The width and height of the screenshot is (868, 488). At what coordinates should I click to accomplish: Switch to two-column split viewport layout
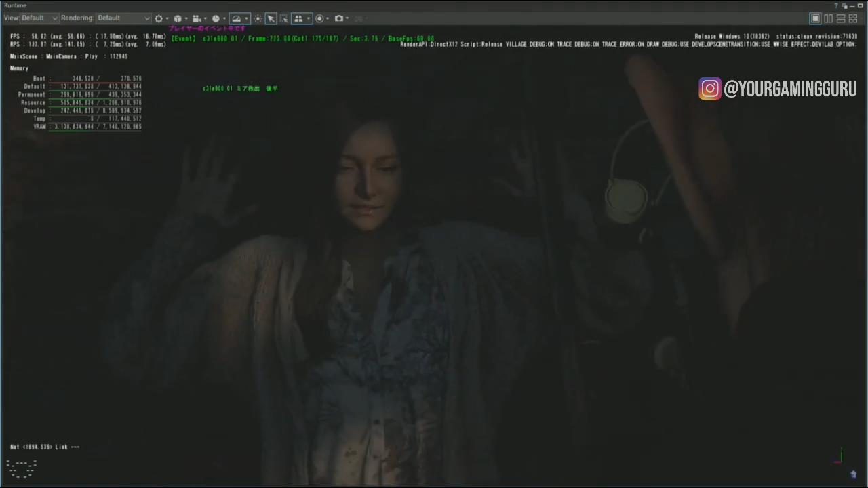[828, 18]
